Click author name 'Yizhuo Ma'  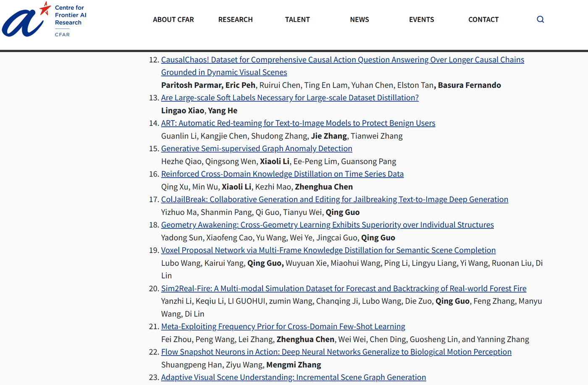pos(179,212)
